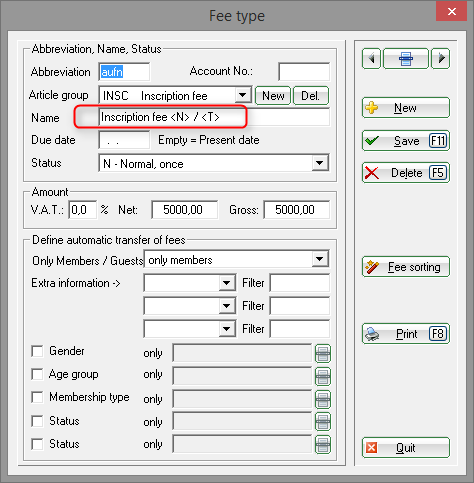
Task: Click into the Name input field
Action: tap(214, 117)
